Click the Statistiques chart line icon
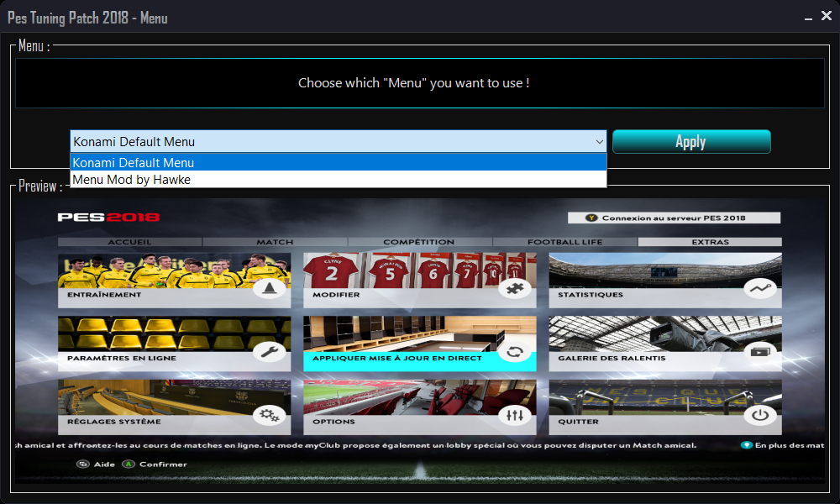840x504 pixels. pyautogui.click(x=760, y=289)
